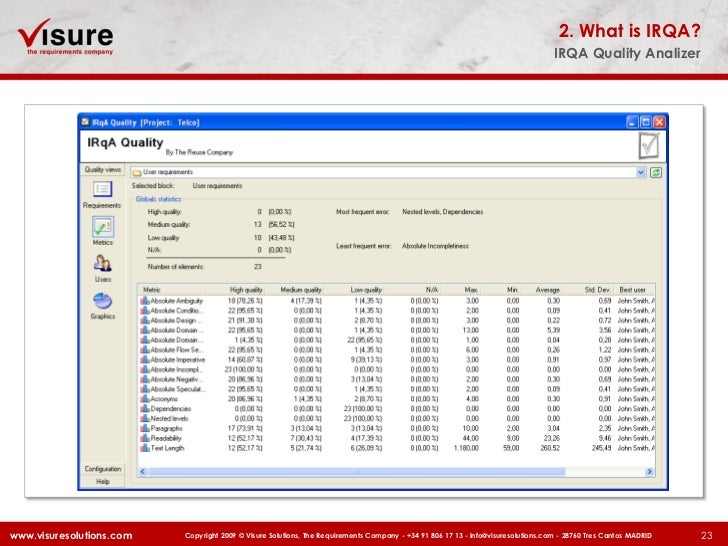Select the Absolute Design metric row
The image size is (728, 546).
396,320
